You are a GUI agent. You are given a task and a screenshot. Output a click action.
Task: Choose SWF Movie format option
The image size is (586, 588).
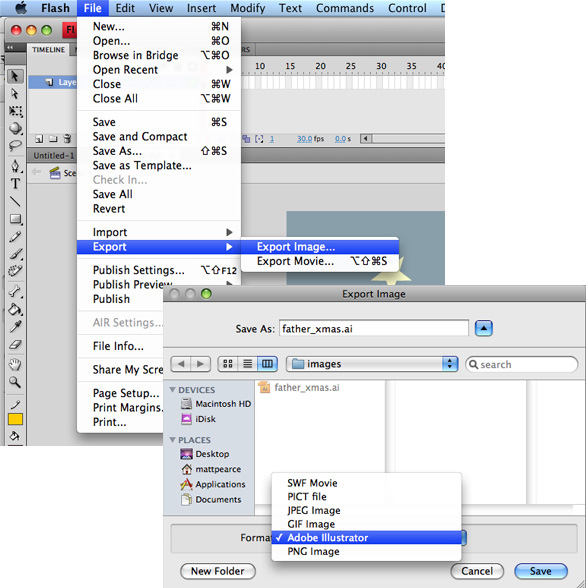coord(367,483)
